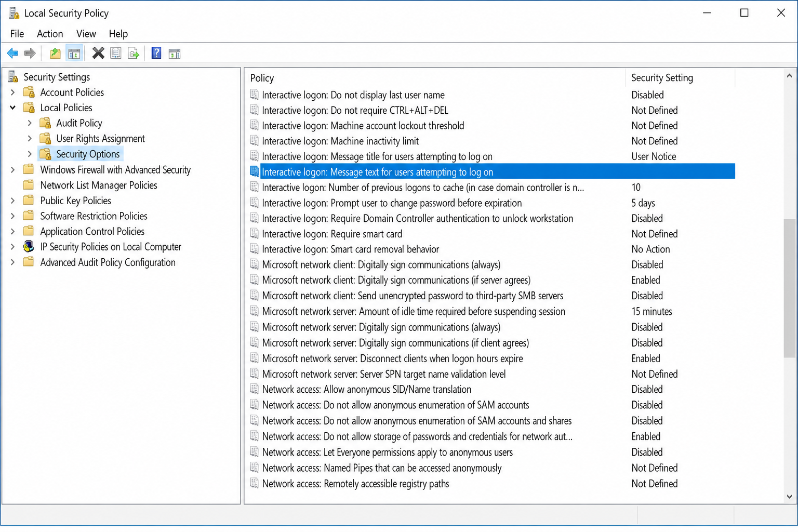This screenshot has height=532, width=798.
Task: Click the blue Help question mark icon
Action: pos(156,53)
